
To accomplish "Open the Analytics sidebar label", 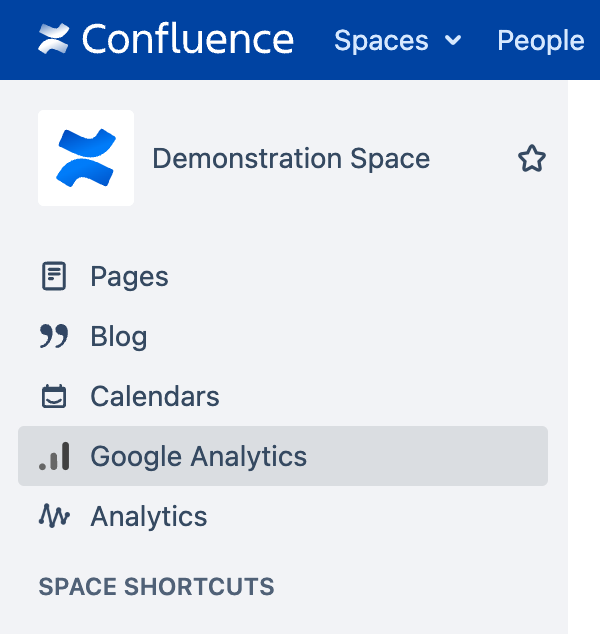I will (148, 516).
